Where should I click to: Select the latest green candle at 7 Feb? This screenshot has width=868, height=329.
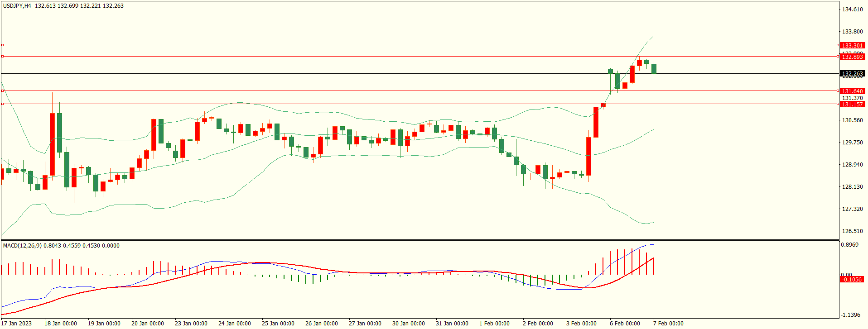654,68
